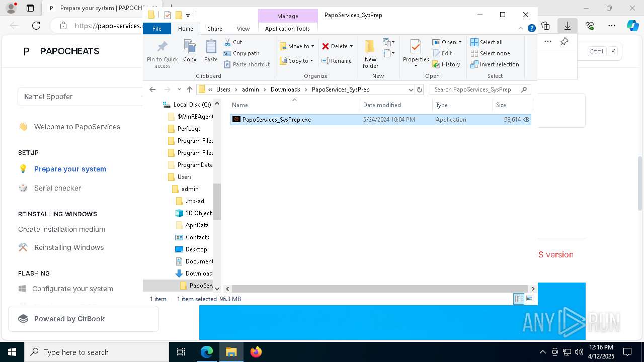Open the notification center icon
644x362 pixels.
627,352
